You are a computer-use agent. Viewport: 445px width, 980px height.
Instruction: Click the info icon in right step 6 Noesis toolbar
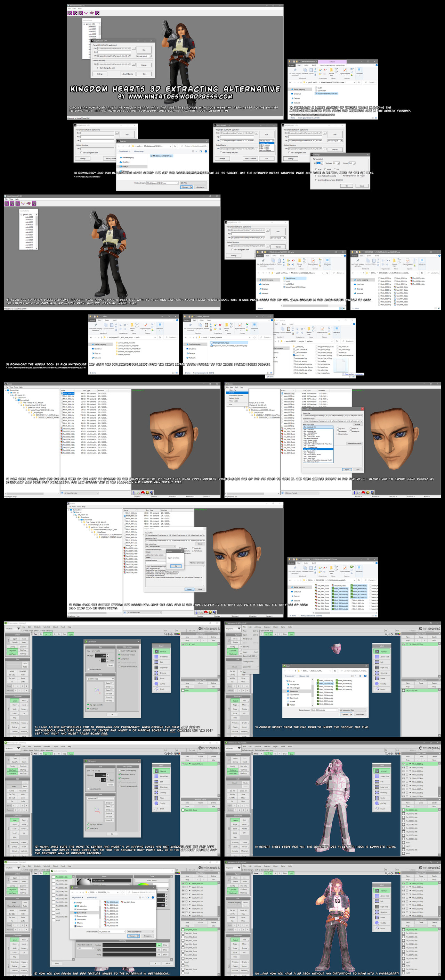(354, 493)
